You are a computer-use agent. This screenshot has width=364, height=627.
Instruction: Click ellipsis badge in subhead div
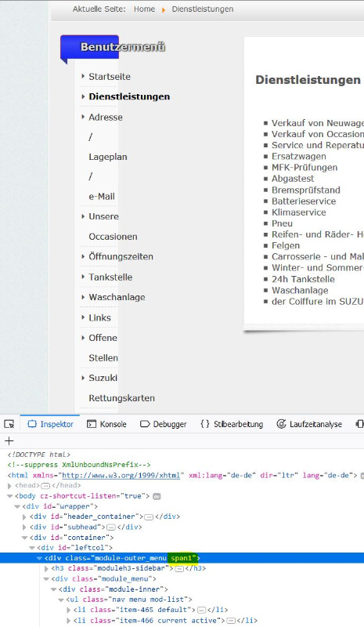point(111,527)
